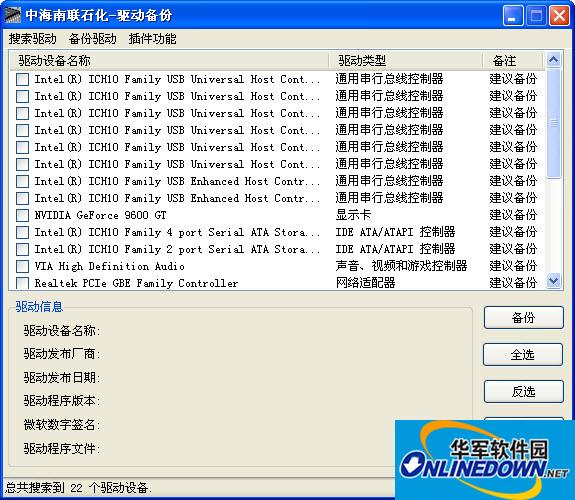Open the 搜索驱动 menu

click(33, 39)
